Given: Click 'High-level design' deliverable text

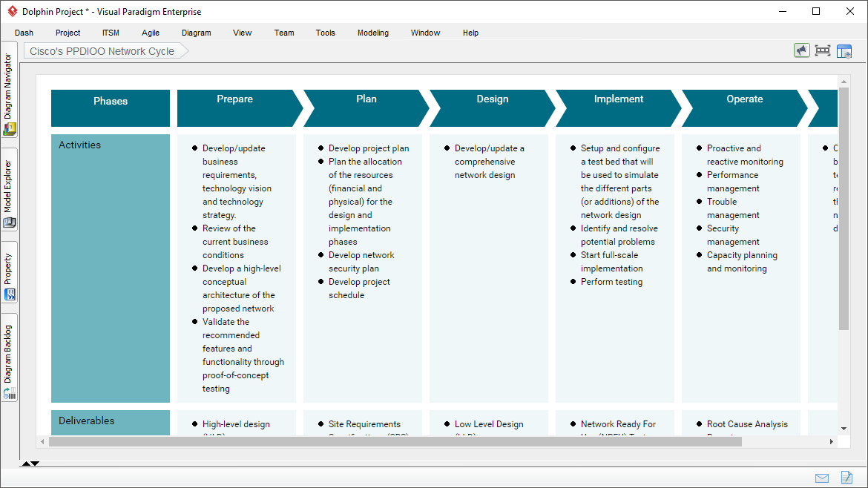Looking at the screenshot, I should (236, 424).
